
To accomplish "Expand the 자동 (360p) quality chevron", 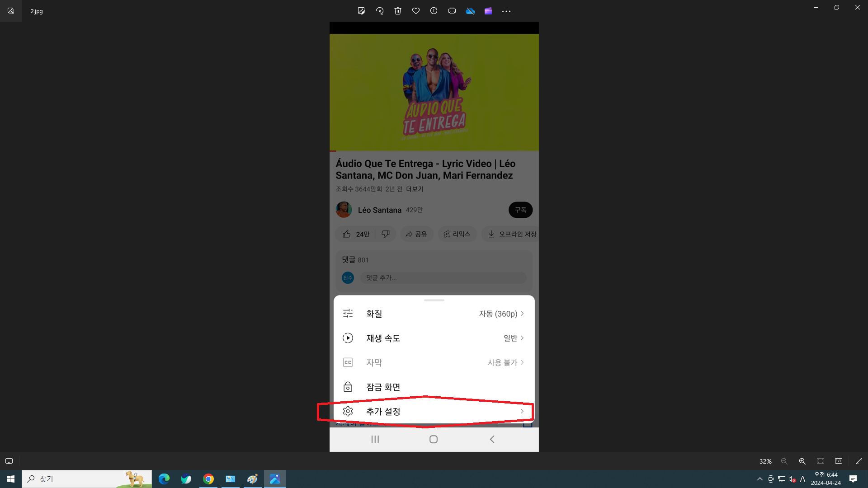I will pyautogui.click(x=522, y=314).
